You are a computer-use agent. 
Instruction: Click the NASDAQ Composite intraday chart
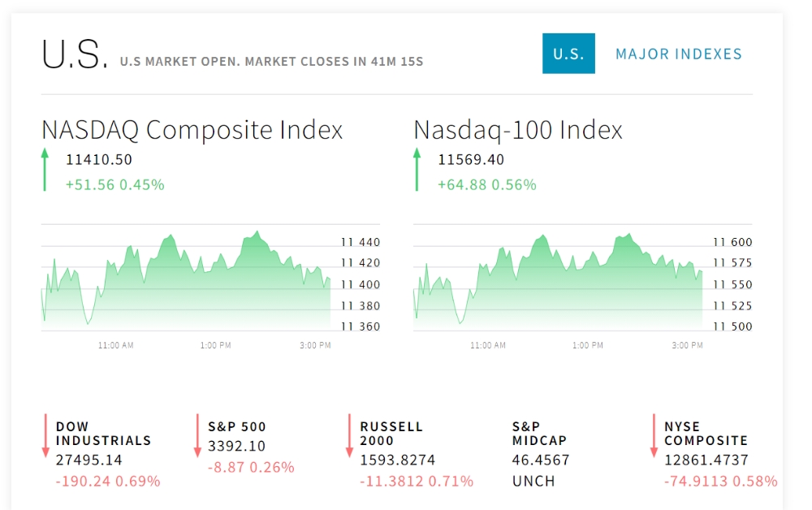pos(211,278)
